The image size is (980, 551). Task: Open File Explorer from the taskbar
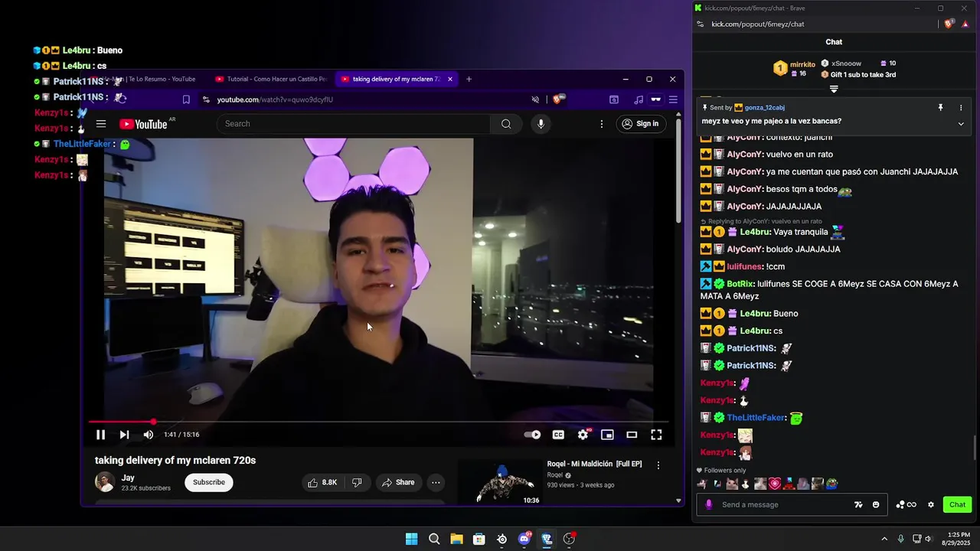click(456, 539)
